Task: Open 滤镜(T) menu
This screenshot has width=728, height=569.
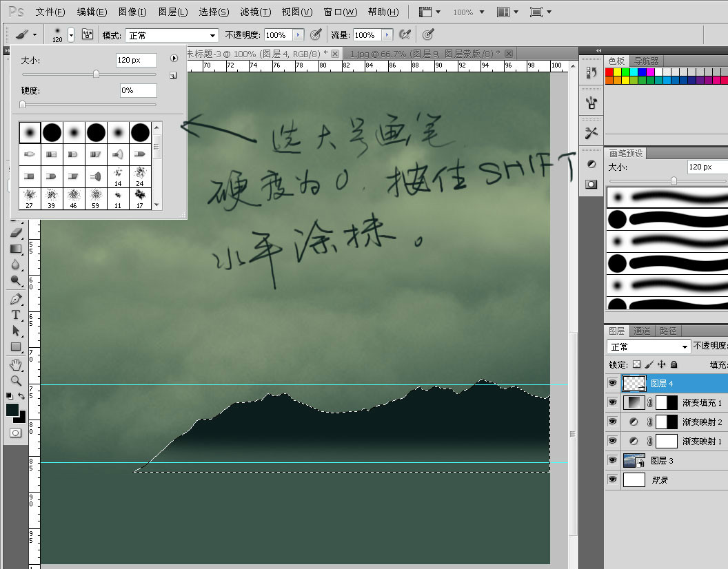Action: click(255, 12)
